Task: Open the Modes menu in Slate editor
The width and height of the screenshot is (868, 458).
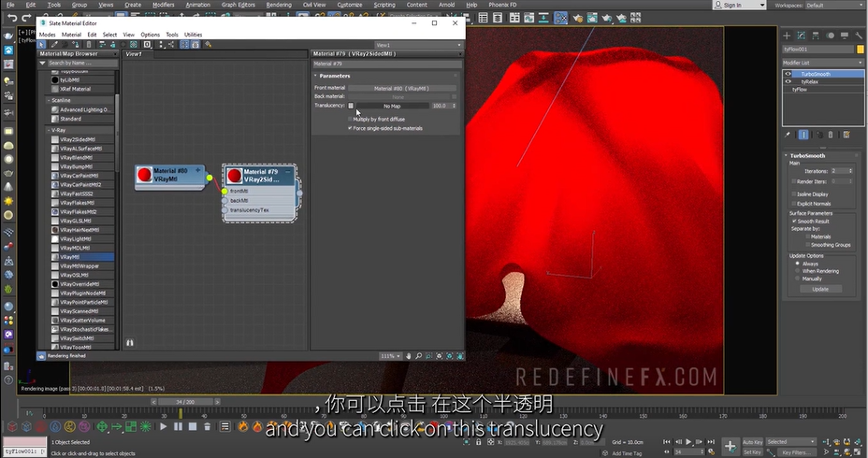Action: [48, 35]
